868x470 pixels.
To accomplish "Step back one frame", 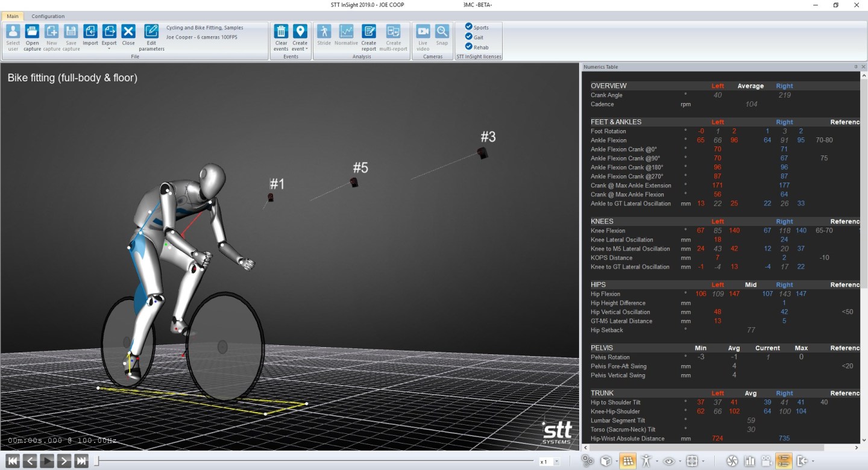I will (x=30, y=462).
